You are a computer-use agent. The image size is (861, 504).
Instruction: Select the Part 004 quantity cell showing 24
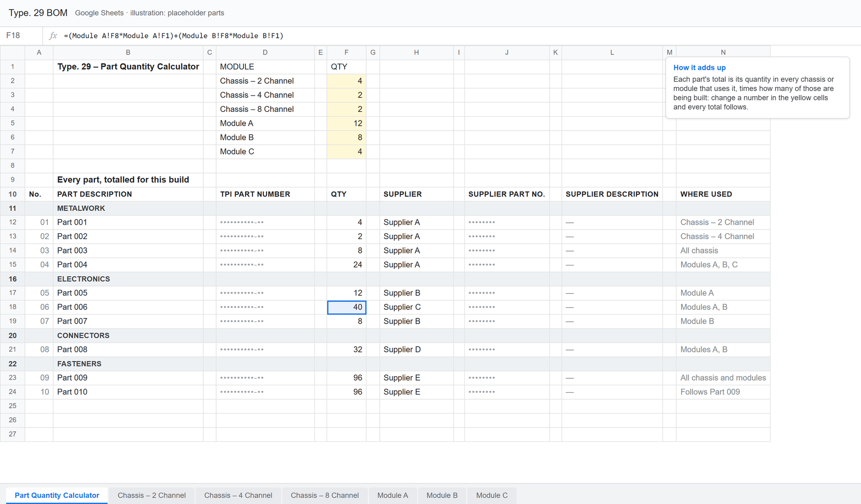346,265
